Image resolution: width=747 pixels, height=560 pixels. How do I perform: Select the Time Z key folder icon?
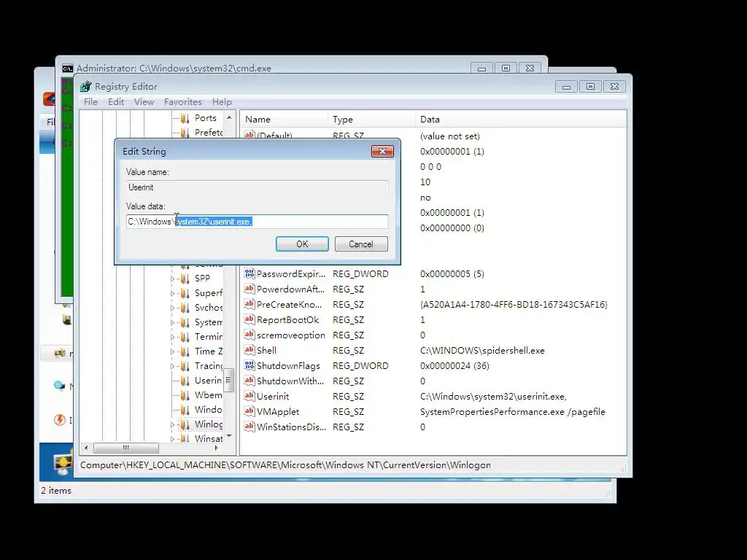[185, 351]
